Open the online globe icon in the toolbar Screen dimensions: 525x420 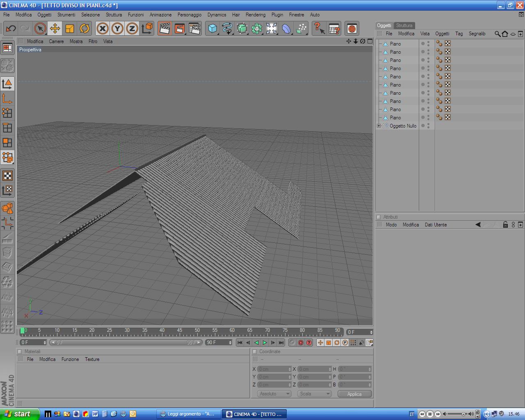point(352,28)
